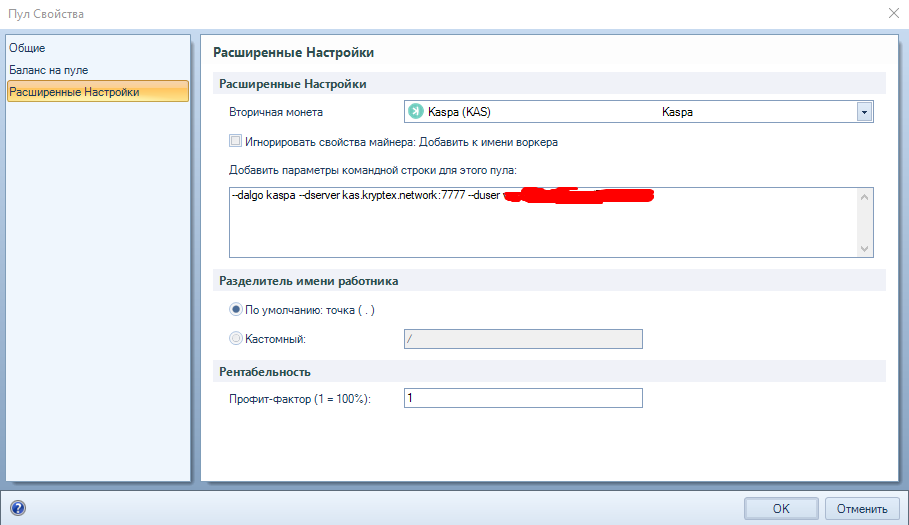Click the Отменить button
The height and width of the screenshot is (525, 909).
click(x=862, y=509)
